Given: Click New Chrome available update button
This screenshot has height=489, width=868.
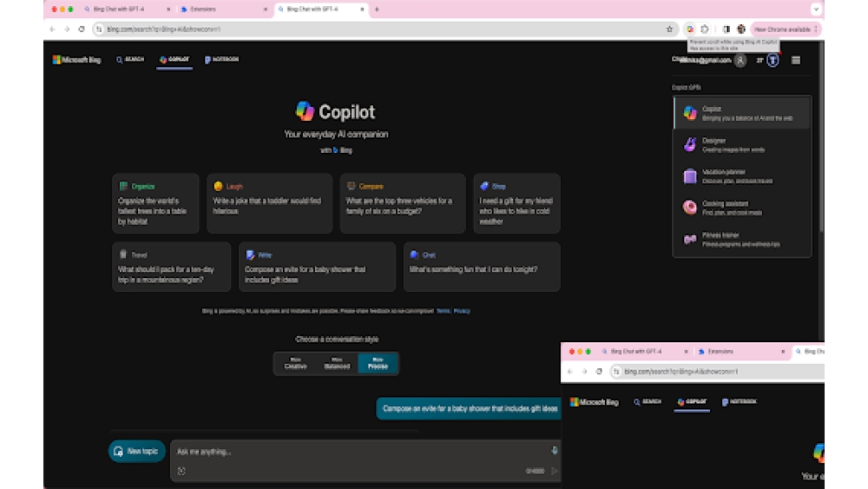Looking at the screenshot, I should (786, 30).
